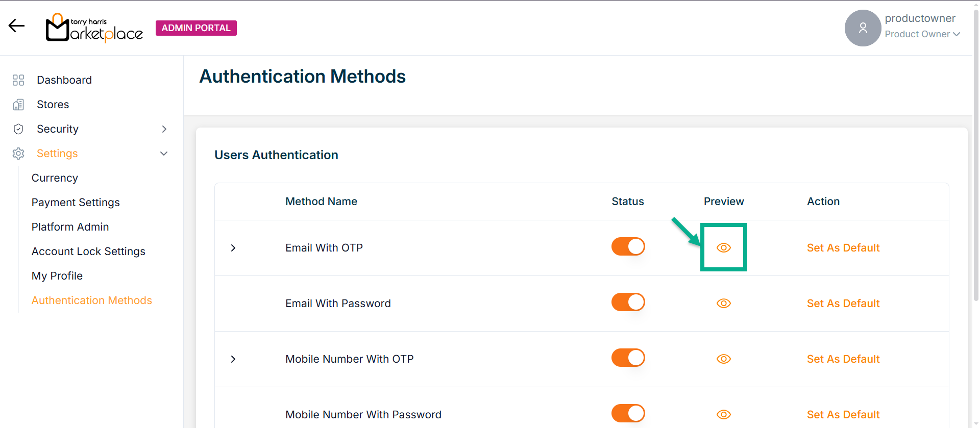Preview Mobile Number With OTP method

click(x=723, y=359)
